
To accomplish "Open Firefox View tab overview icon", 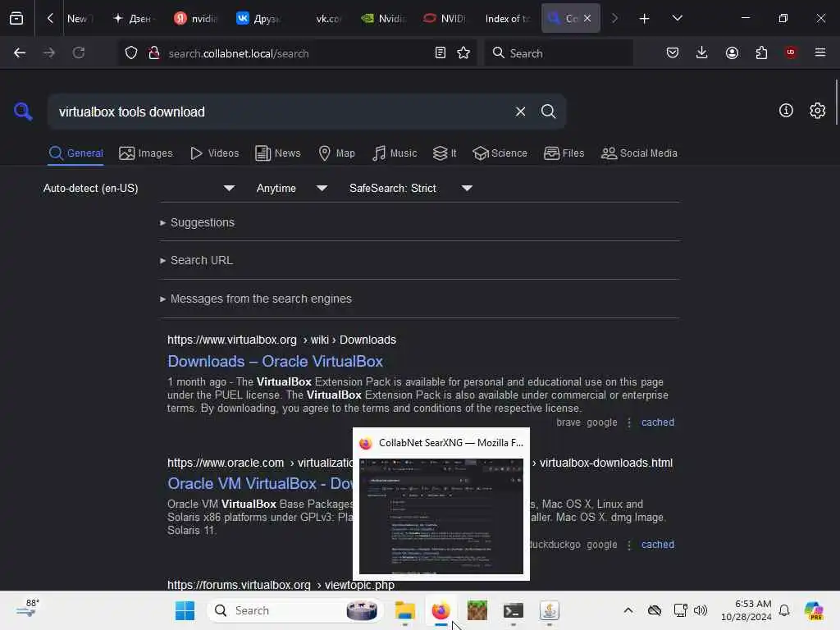I will tap(16, 18).
